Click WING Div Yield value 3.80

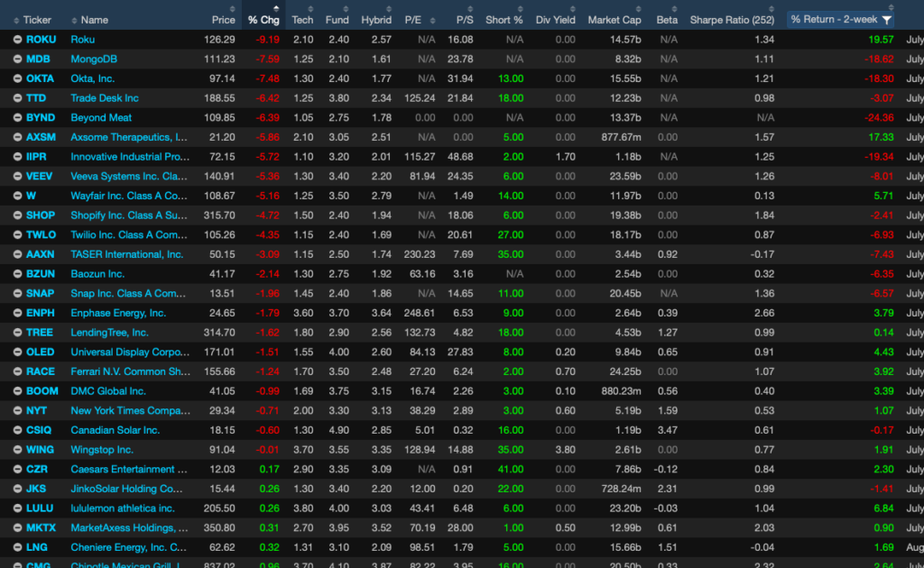pyautogui.click(x=565, y=450)
